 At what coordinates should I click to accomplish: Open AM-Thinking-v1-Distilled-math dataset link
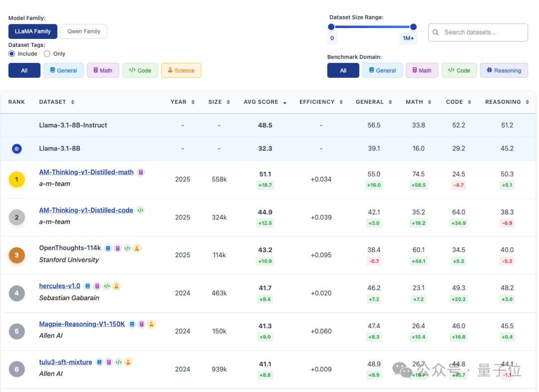click(86, 172)
